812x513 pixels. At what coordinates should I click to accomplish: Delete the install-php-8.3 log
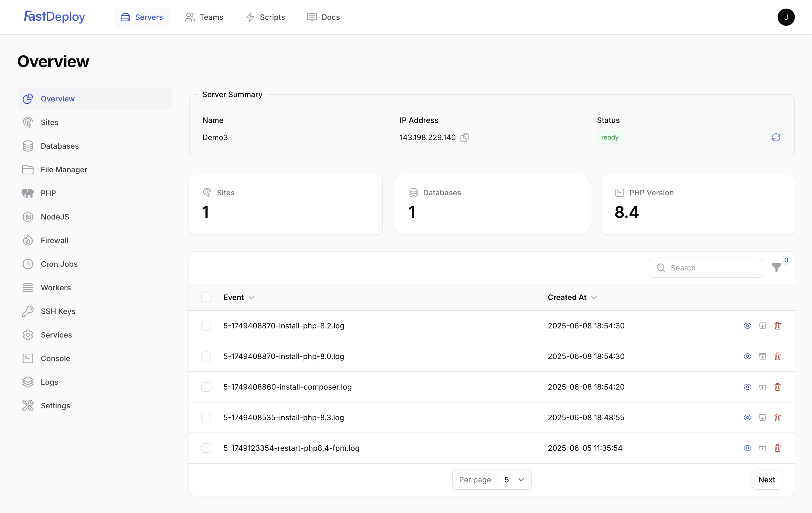(x=778, y=418)
